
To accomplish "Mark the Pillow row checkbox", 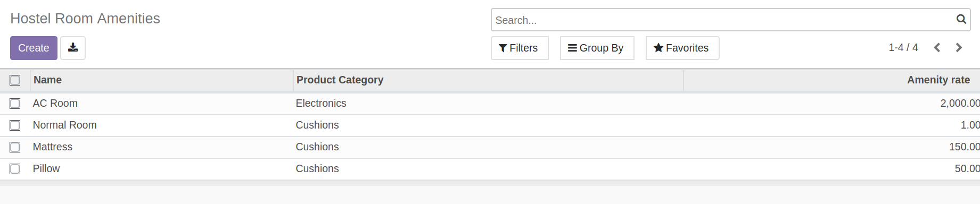I will 15,169.
